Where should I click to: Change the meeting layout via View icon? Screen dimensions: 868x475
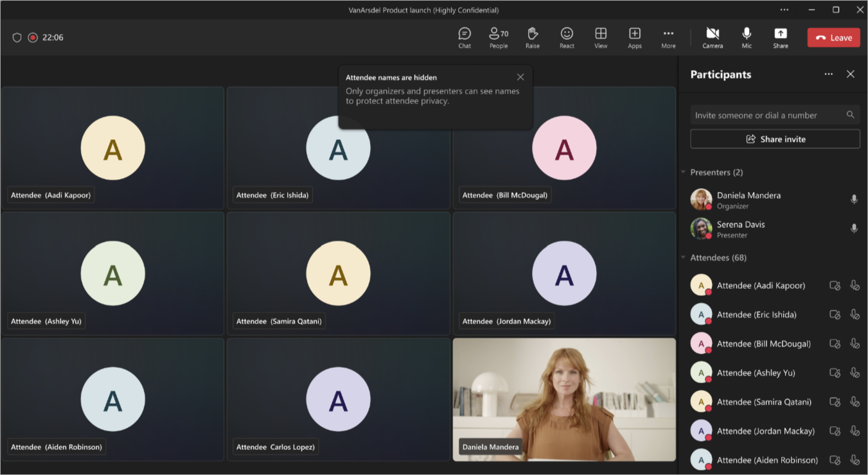[601, 37]
